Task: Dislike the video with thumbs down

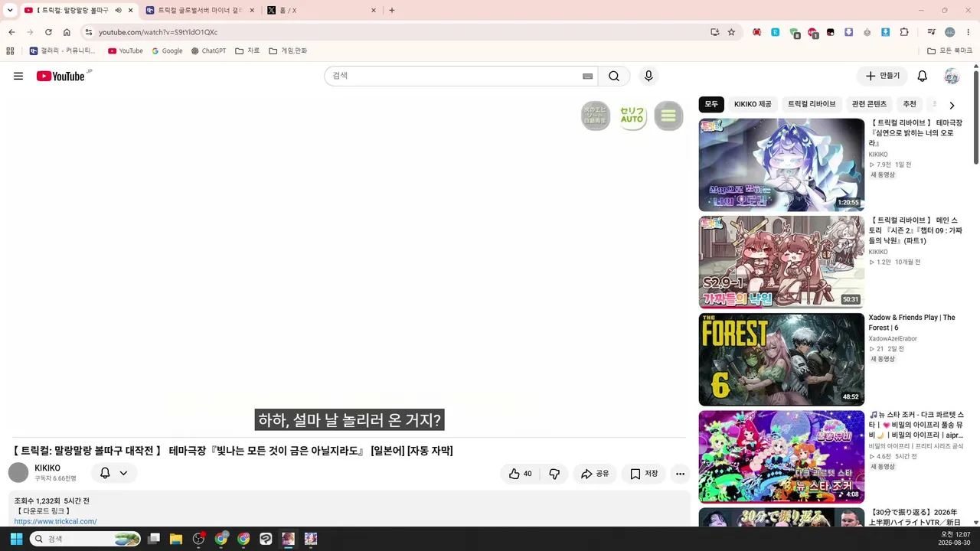Action: point(554,474)
